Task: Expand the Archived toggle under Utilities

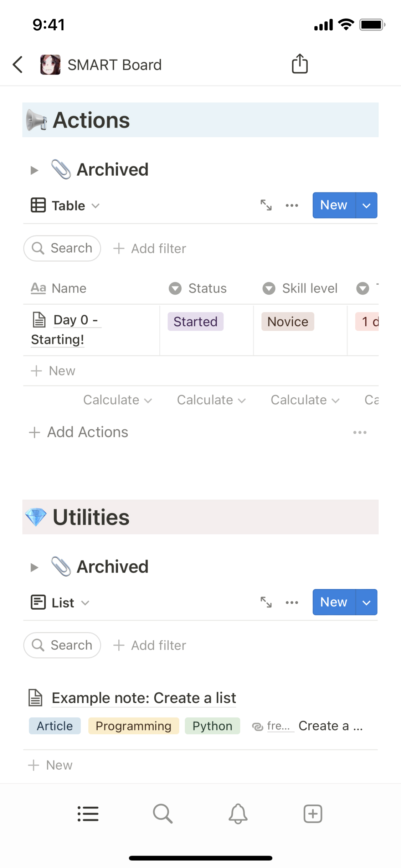Action: point(34,567)
